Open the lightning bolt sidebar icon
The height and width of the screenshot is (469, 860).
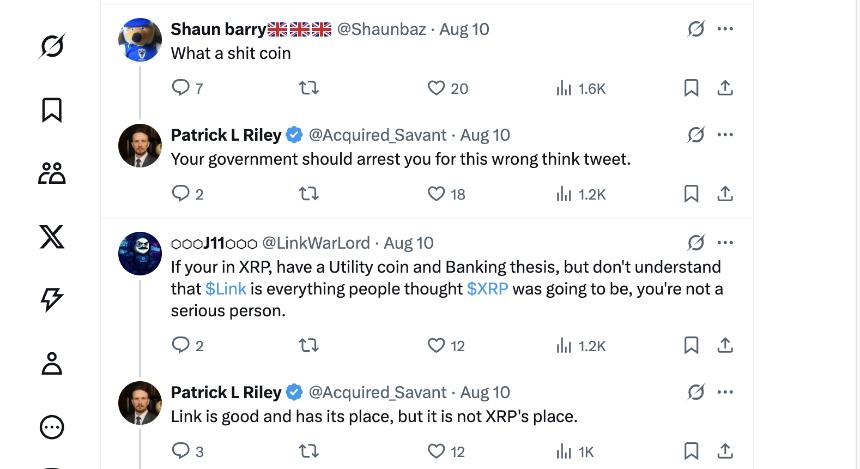[x=52, y=299]
